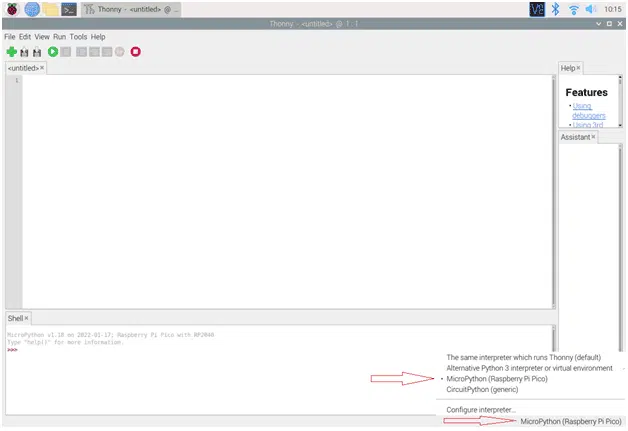The width and height of the screenshot is (628, 431).
Task: Click the Features heading in Help
Action: coord(586,92)
